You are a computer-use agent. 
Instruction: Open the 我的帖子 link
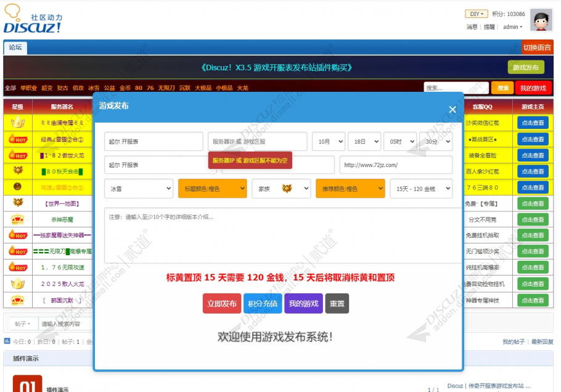(514, 342)
